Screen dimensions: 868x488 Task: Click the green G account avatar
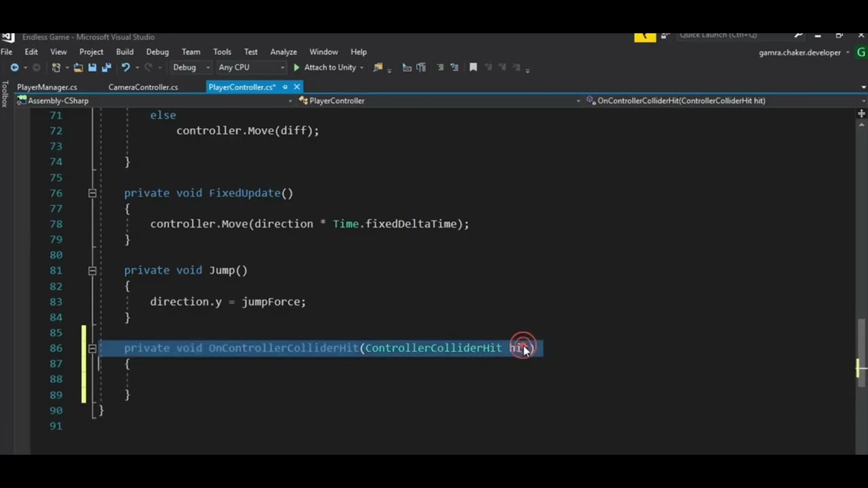pyautogui.click(x=861, y=52)
